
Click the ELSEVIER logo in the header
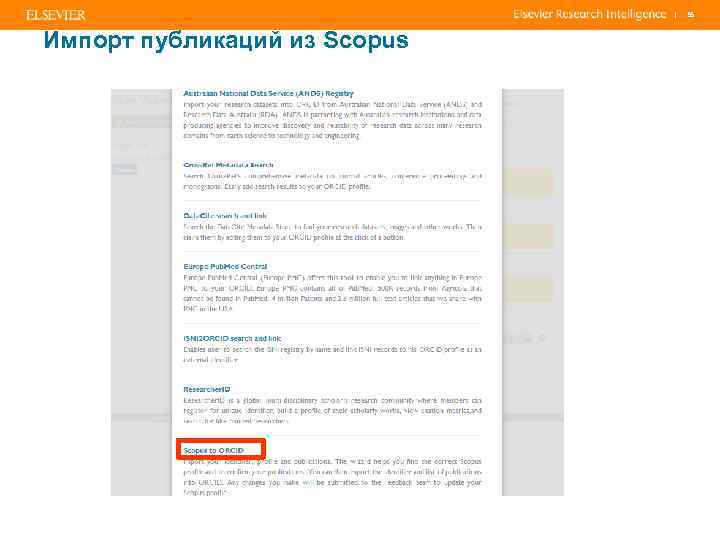click(x=56, y=15)
